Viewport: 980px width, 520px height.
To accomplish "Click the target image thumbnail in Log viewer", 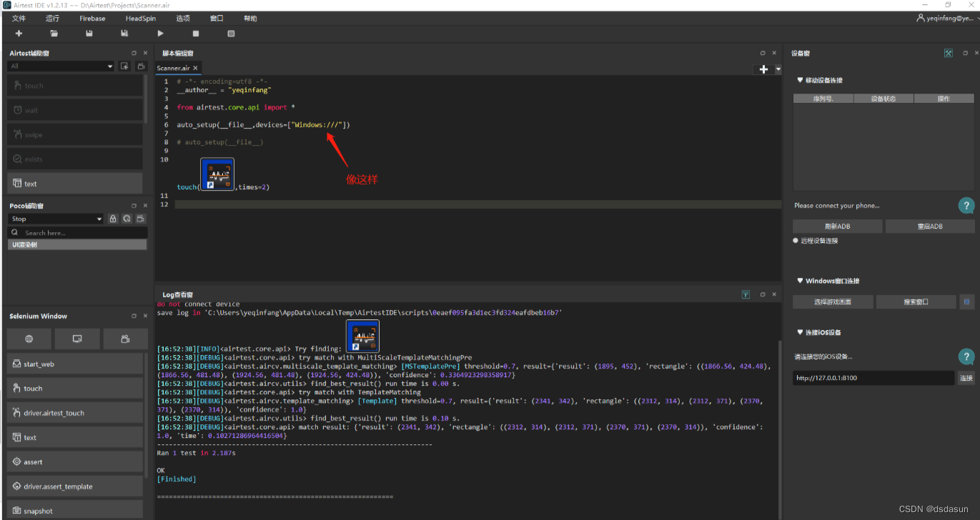I will 362,336.
